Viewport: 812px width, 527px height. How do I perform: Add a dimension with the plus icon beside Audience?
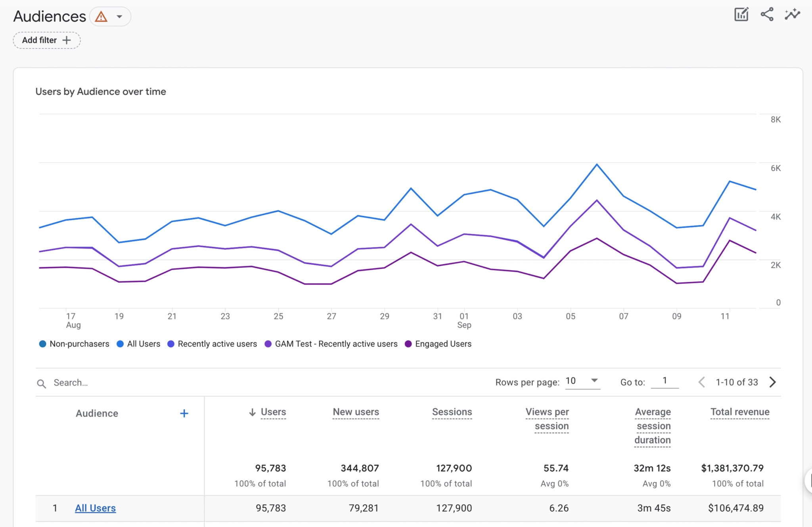click(184, 413)
